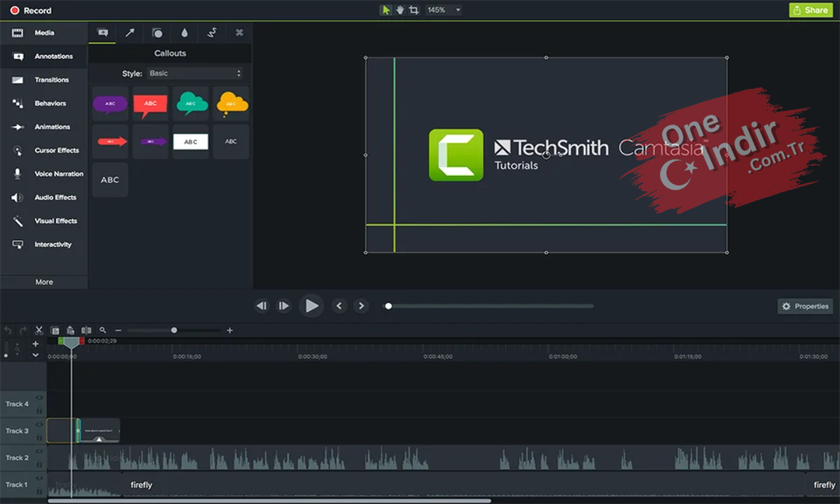
Task: Click the plus to zoom in timeline
Action: point(230,330)
